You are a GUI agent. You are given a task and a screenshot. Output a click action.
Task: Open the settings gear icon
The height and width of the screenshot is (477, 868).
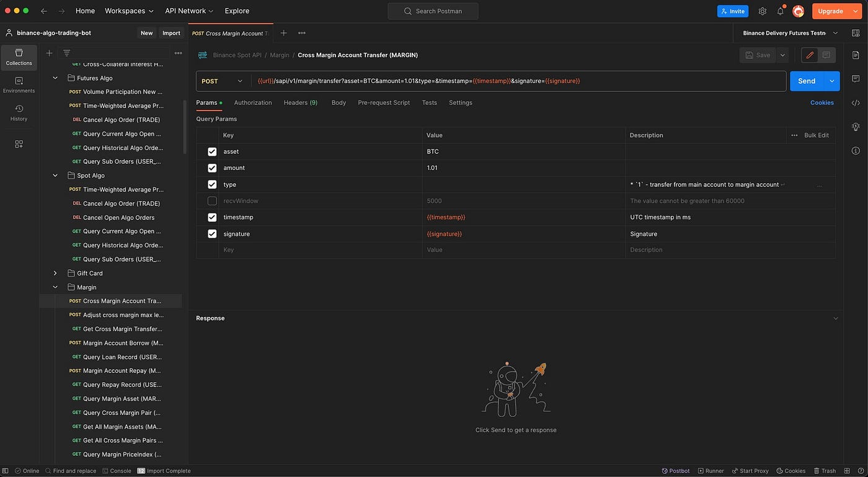pos(763,11)
